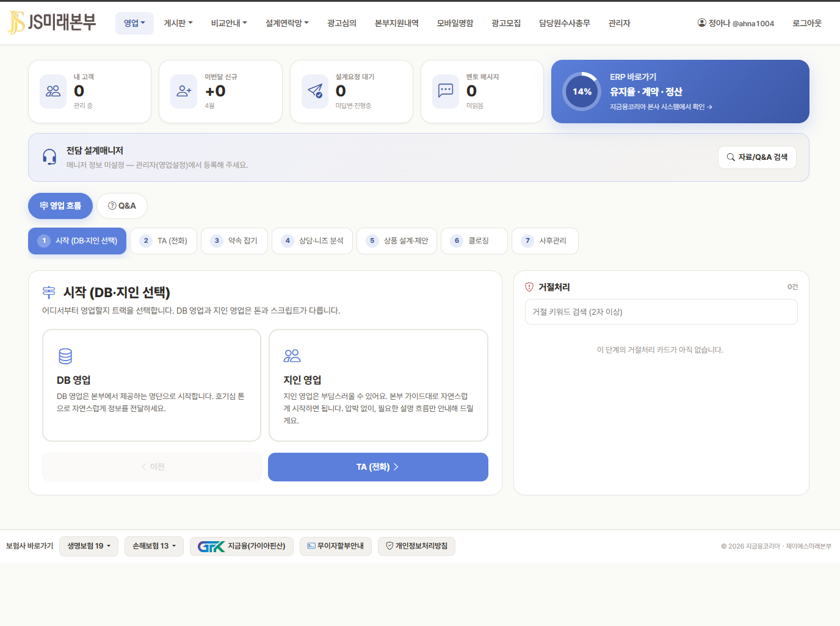This screenshot has height=626, width=840.
Task: Select the DB 영업 track card
Action: (151, 385)
